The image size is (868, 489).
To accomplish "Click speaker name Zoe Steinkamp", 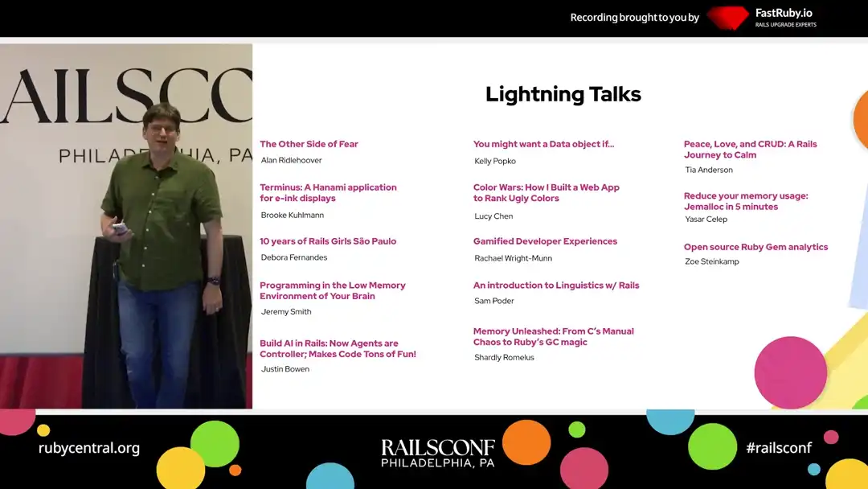I will click(x=712, y=262).
